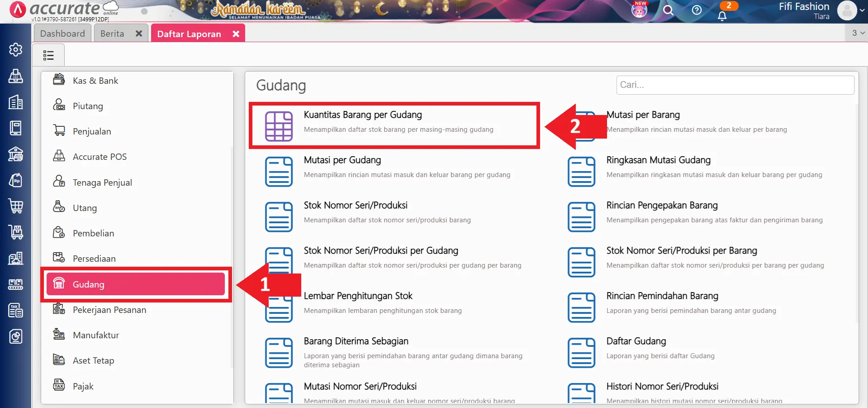Click the shopping cart icon in left sidebar
868x408 pixels.
15,206
